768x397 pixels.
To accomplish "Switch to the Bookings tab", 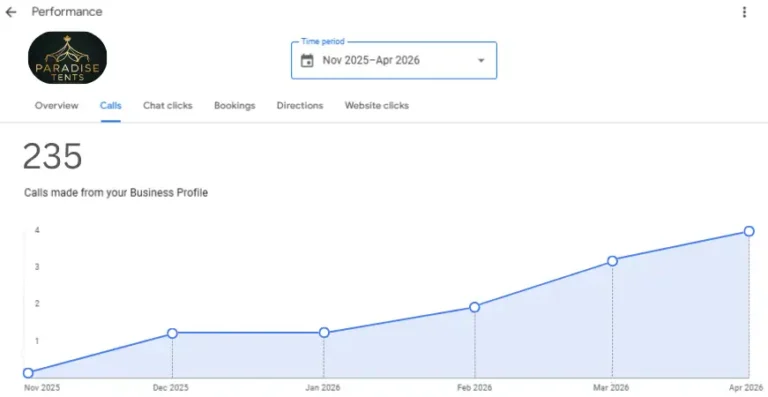I will tap(235, 106).
